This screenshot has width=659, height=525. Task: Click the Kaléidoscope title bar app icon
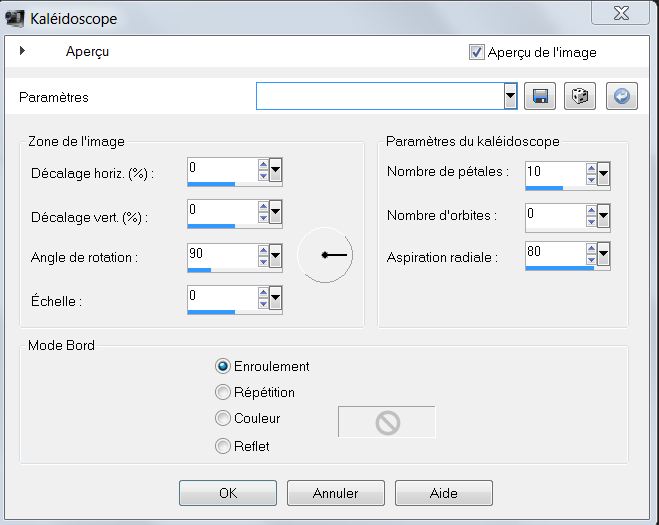point(14,18)
